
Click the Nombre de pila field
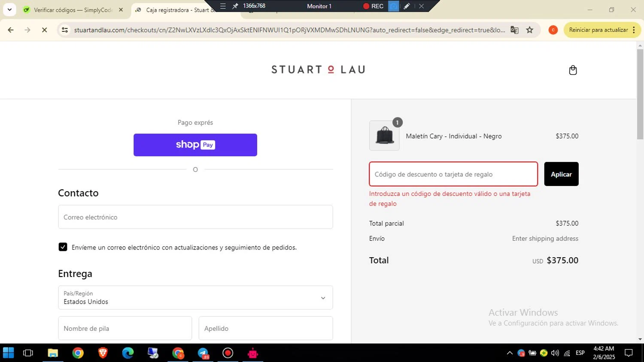pos(125,328)
